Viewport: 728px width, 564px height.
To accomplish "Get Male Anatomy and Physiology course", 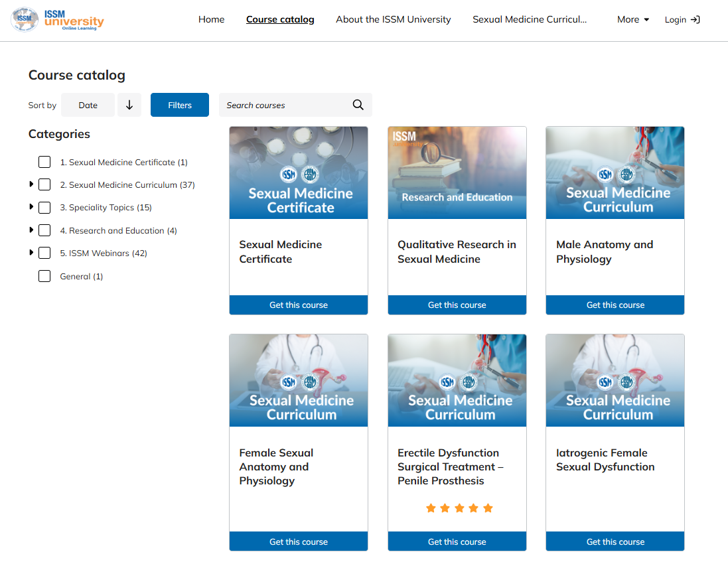I will coord(615,305).
